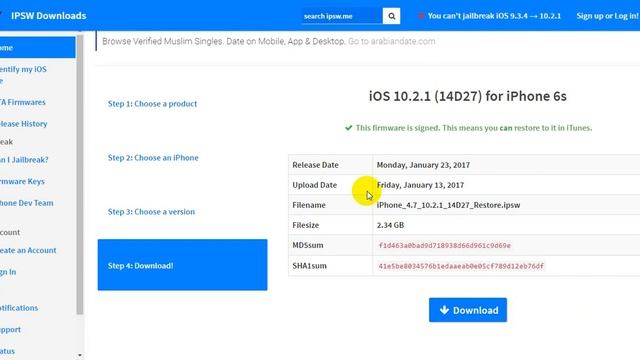640x360 pixels.
Task: Click the Release Date label cell
Action: click(x=330, y=165)
